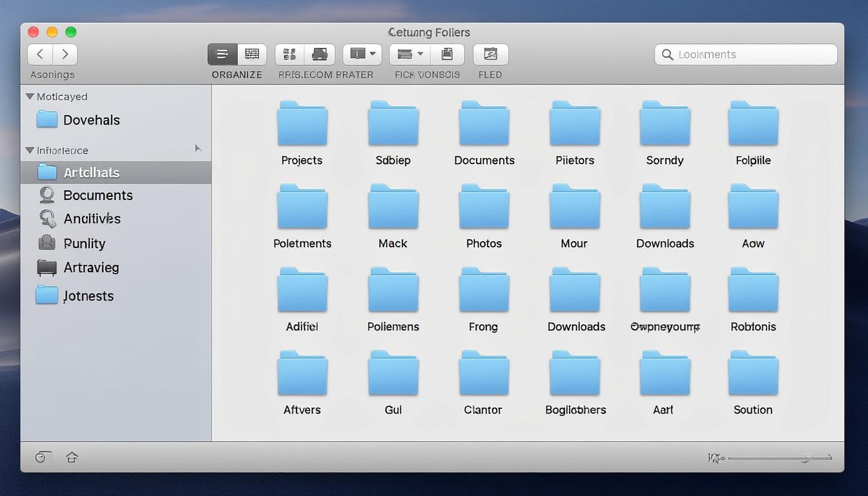Image resolution: width=868 pixels, height=496 pixels.
Task: Select the Documents folder in the grid
Action: tap(484, 123)
